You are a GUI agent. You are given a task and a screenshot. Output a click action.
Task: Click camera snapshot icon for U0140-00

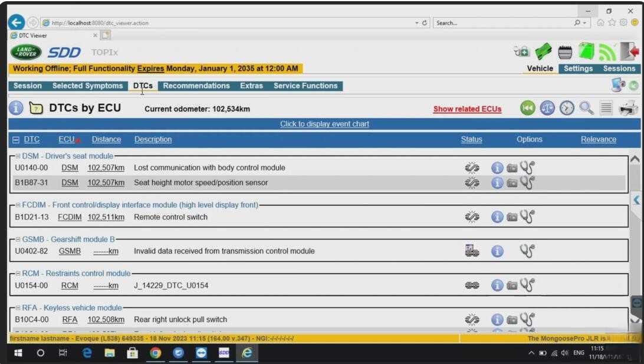pyautogui.click(x=512, y=168)
